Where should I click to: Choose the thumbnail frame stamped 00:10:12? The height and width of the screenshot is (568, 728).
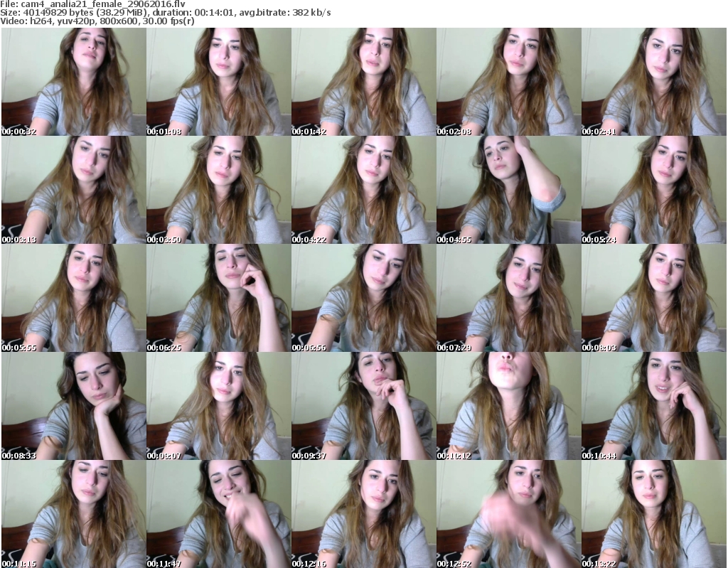[x=509, y=406]
